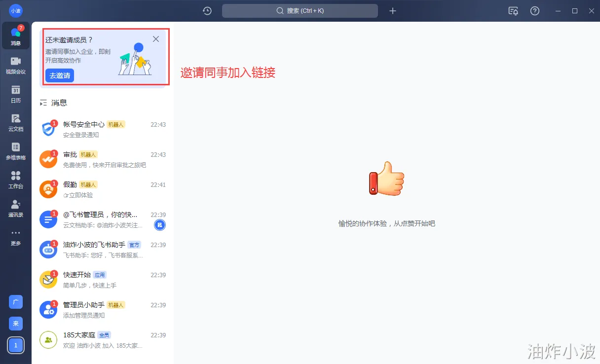Screen dimensions: 600x364
Task: Open 油炸小波的飞书助手 chat
Action: (103, 250)
